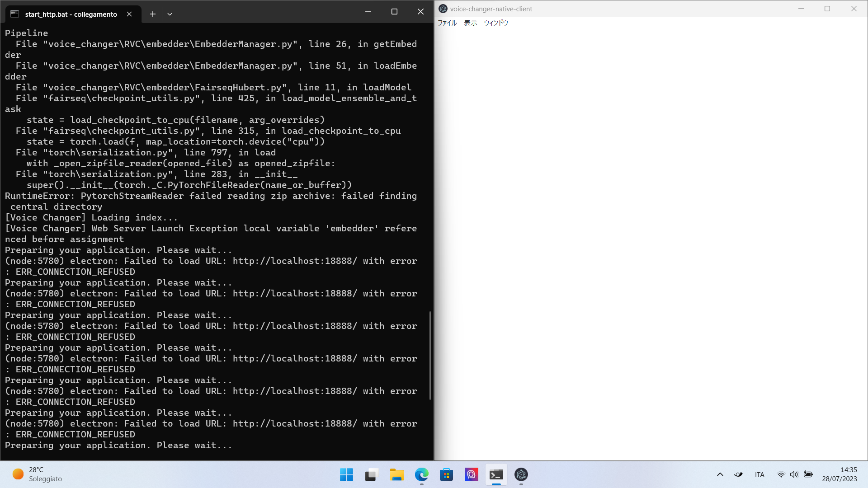
Task: Open the purple voice-changer app icon on the taskbar
Action: [x=471, y=475]
